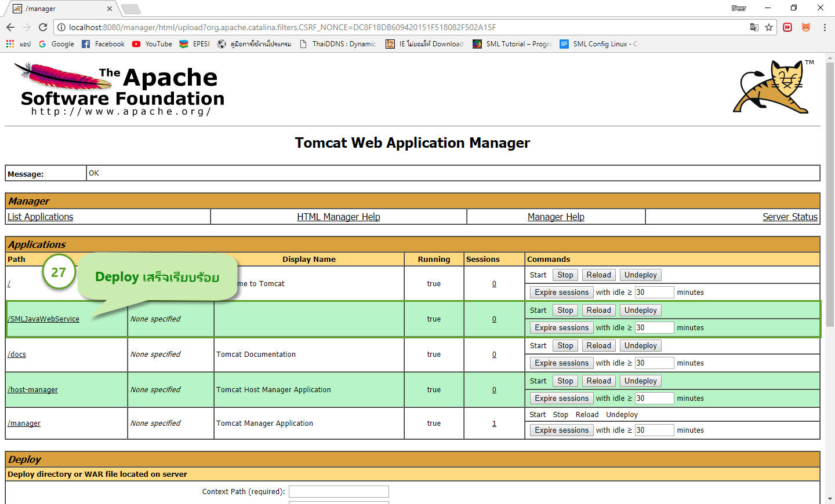Open the Chrome three-dot menu
Viewport: 835px width, 504px height.
click(825, 27)
